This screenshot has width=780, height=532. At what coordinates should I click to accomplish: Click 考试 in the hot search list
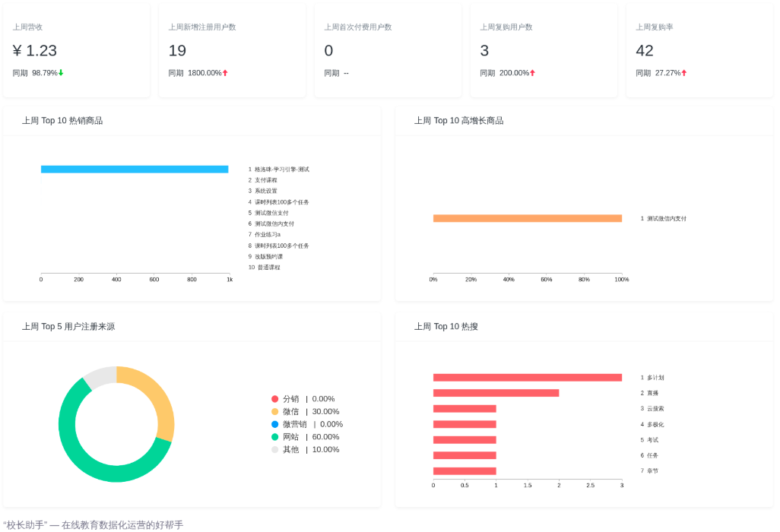[652, 440]
